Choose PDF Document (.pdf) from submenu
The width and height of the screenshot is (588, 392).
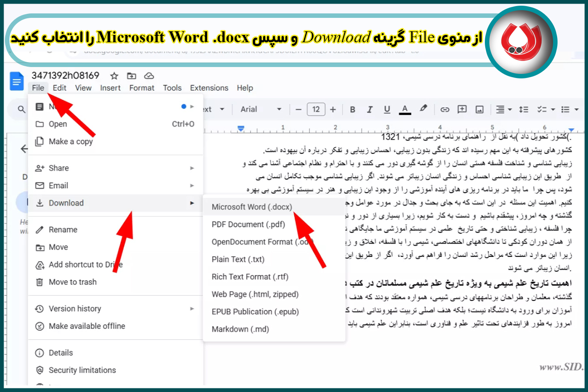point(248,224)
